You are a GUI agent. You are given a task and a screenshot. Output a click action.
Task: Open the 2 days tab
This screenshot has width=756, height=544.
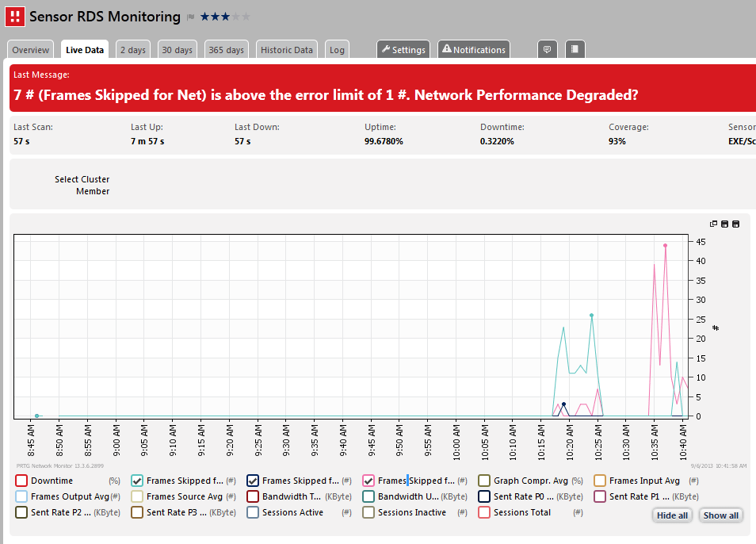point(133,50)
